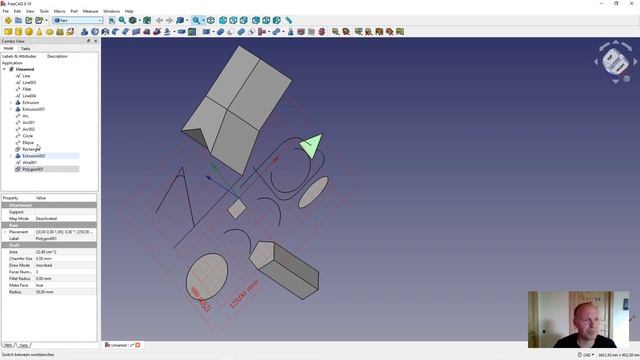
Task: Click the green triangle polygon in viewport
Action: (312, 145)
